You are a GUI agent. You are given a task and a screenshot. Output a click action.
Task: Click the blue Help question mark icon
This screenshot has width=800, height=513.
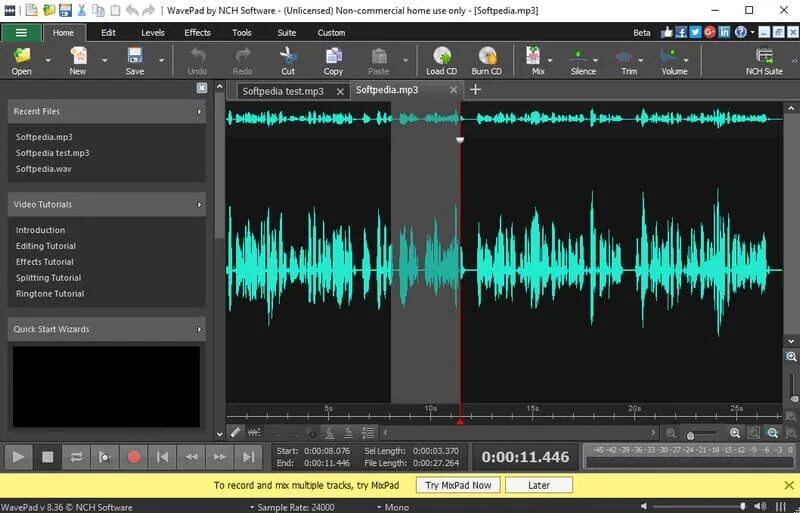740,32
